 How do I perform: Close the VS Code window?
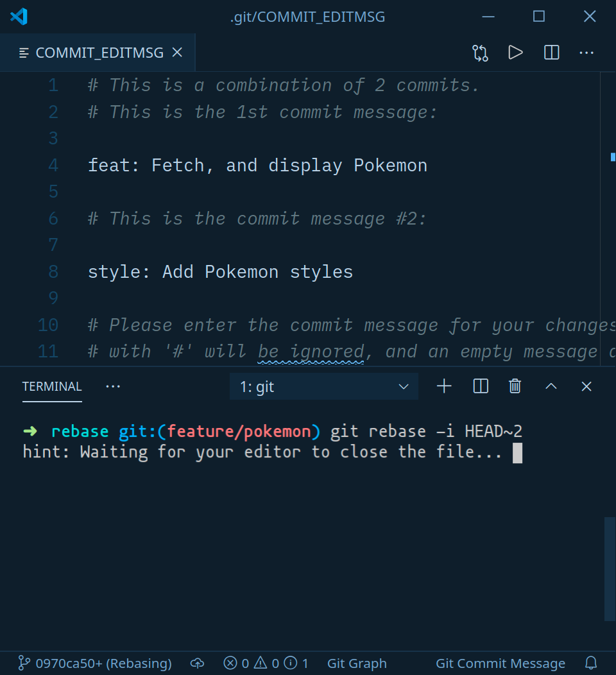(x=589, y=16)
